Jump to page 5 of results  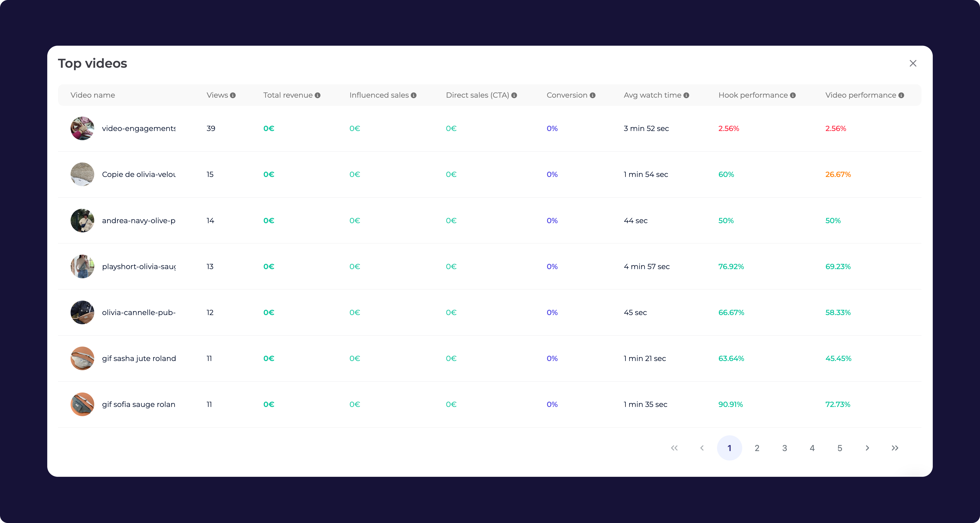[x=840, y=448]
